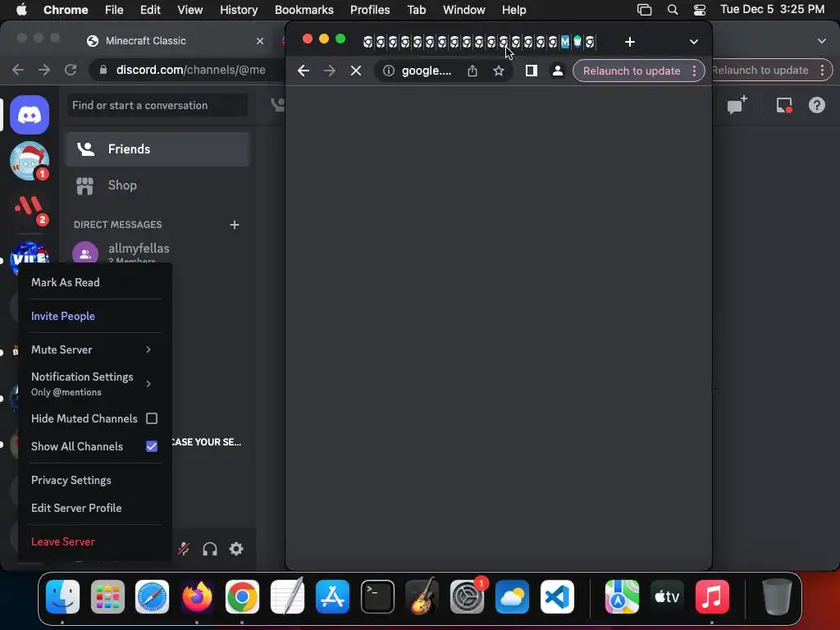Screen dimensions: 840x630
Task: Open the Santa hat robot server
Action: pyautogui.click(x=30, y=161)
